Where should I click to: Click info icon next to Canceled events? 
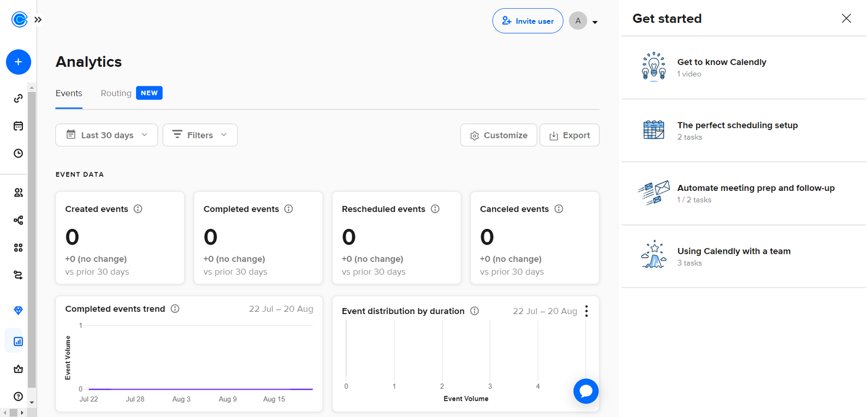click(x=559, y=209)
